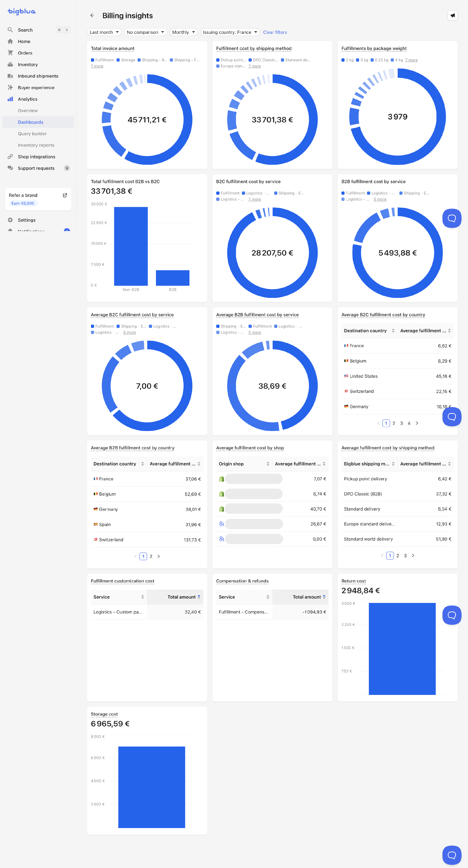Open the Issuing country: France filter dropdown
The height and width of the screenshot is (868, 468).
click(230, 32)
